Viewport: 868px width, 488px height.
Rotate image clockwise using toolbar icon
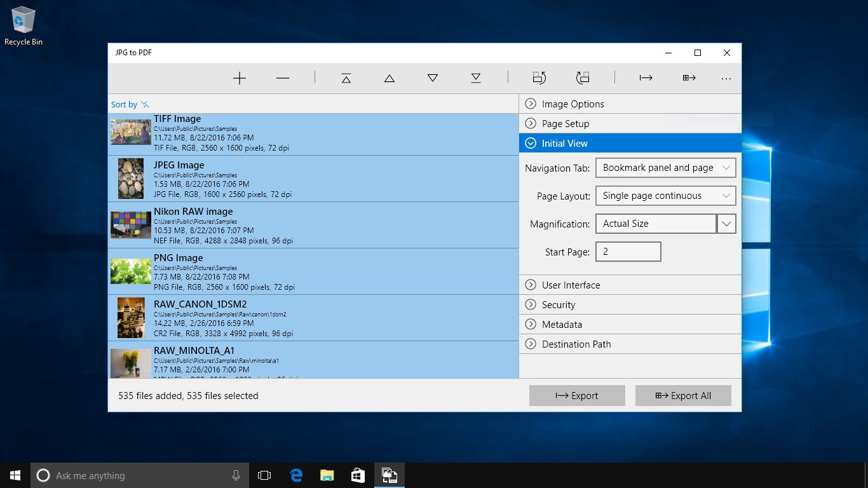[583, 78]
